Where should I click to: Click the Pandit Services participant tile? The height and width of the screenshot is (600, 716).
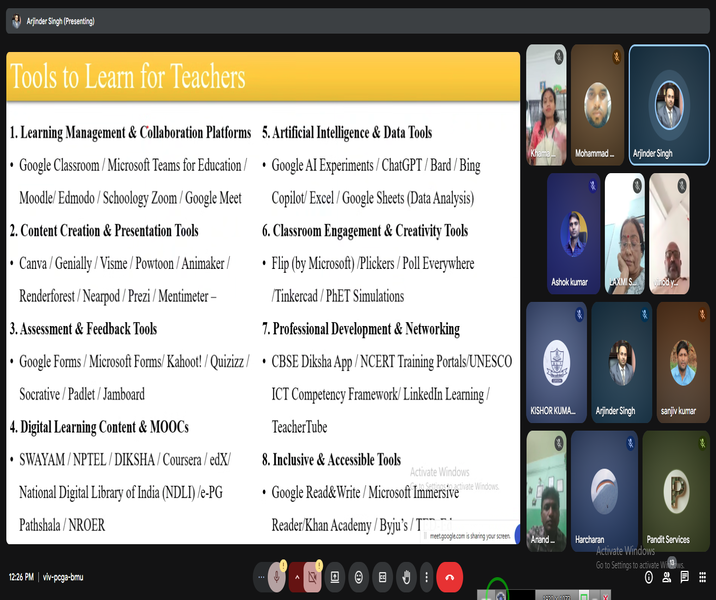click(676, 491)
